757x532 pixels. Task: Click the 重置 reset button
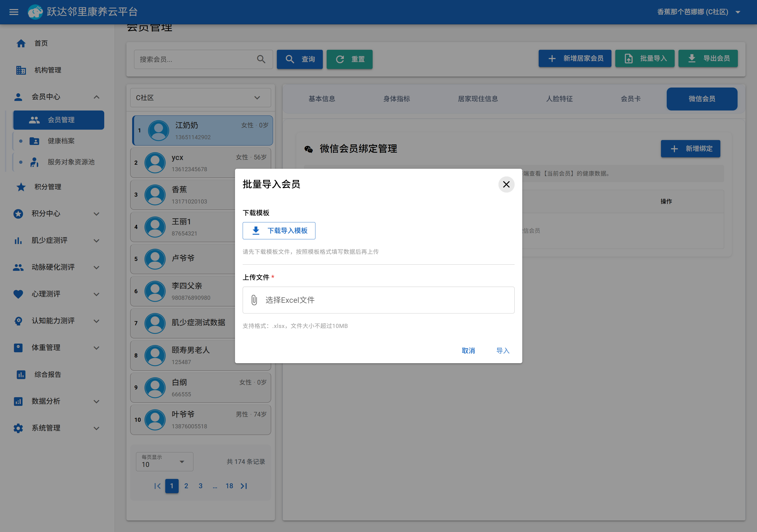point(349,59)
